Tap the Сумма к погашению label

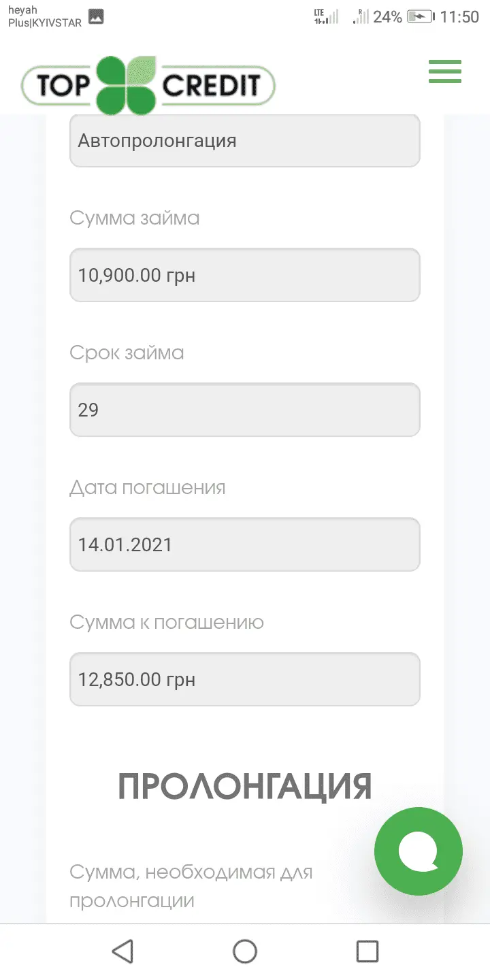(x=167, y=623)
